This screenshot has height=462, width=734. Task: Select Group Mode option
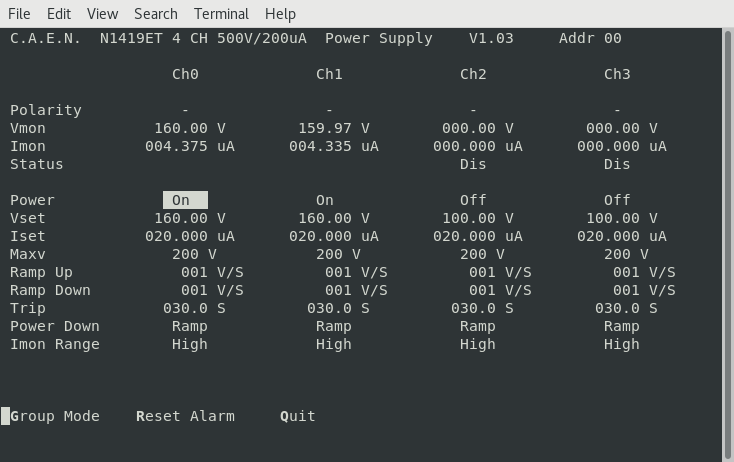(55, 416)
